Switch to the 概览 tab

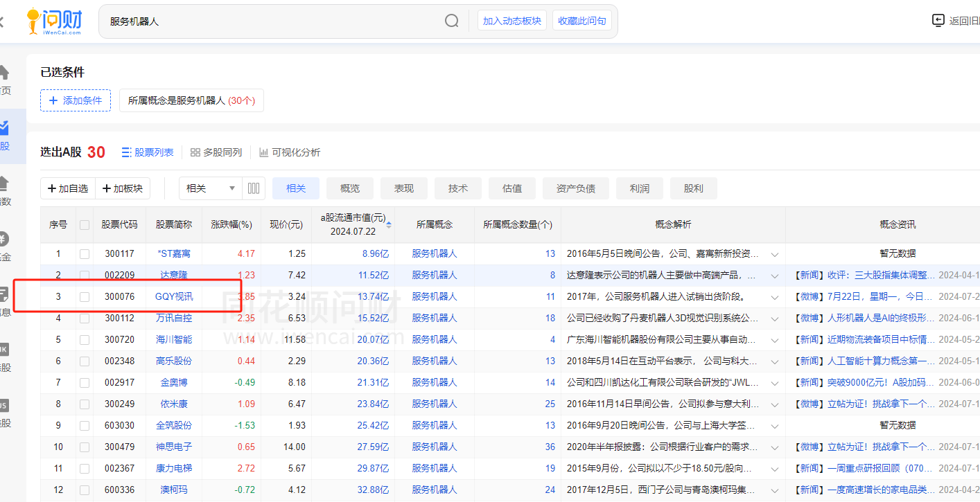click(x=350, y=188)
